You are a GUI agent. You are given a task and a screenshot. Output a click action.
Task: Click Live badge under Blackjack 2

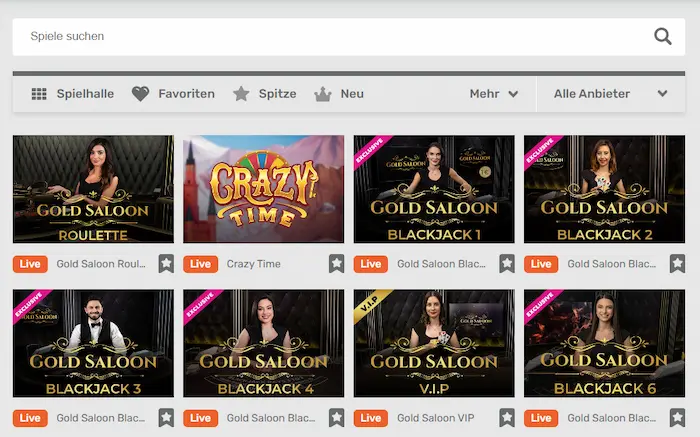tap(541, 264)
